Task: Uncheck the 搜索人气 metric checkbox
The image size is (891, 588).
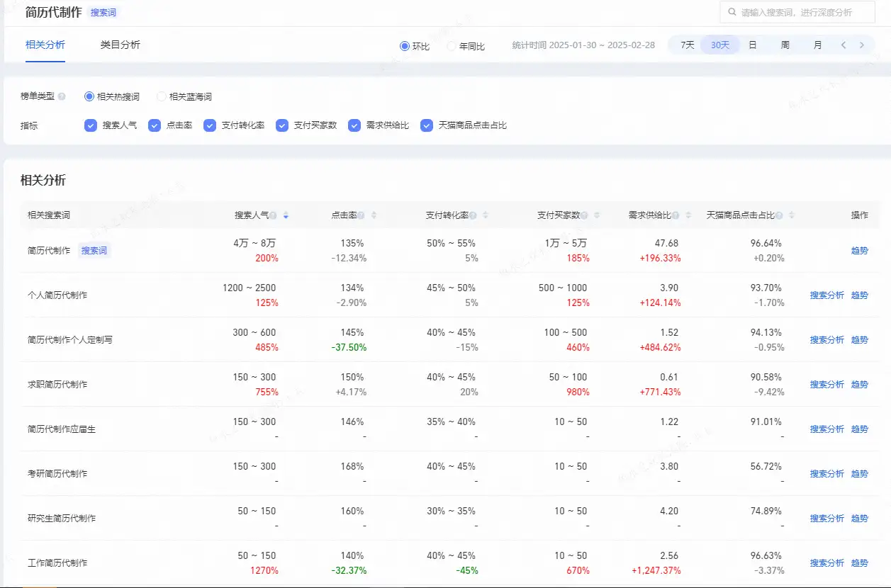Action: pos(90,125)
